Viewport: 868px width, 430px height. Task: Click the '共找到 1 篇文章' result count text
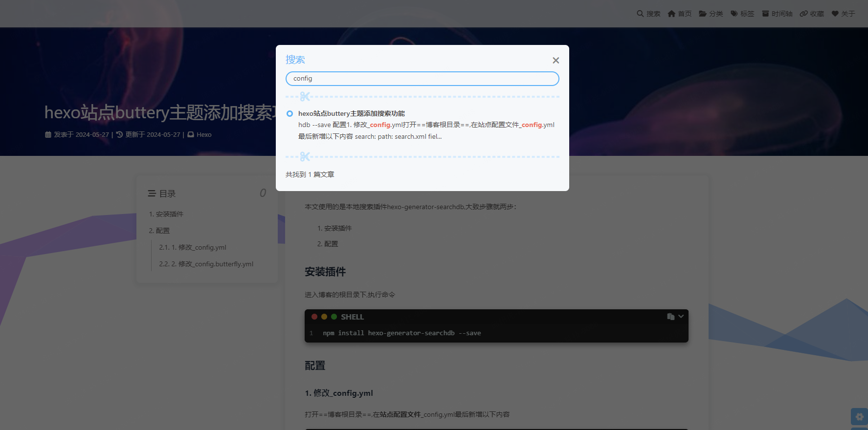(310, 174)
